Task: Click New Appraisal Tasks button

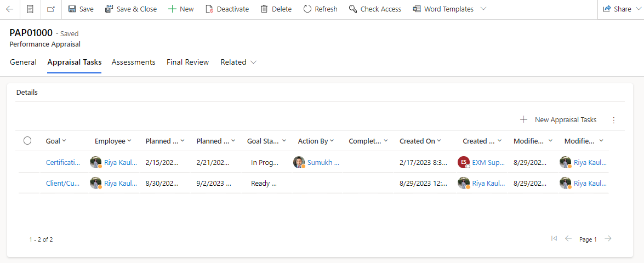Action: [558, 120]
